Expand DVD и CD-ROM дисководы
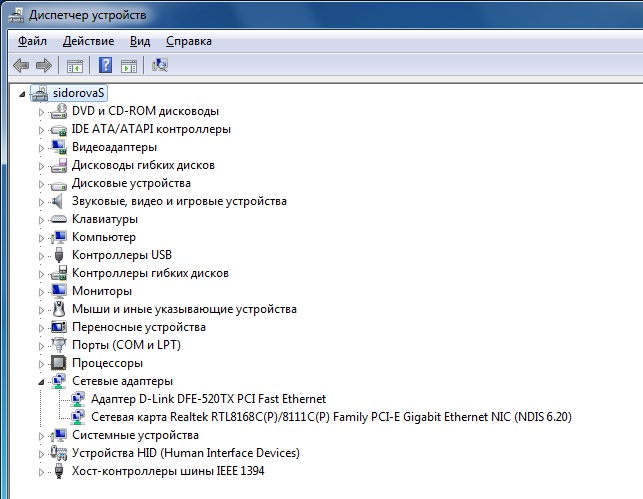 click(41, 112)
